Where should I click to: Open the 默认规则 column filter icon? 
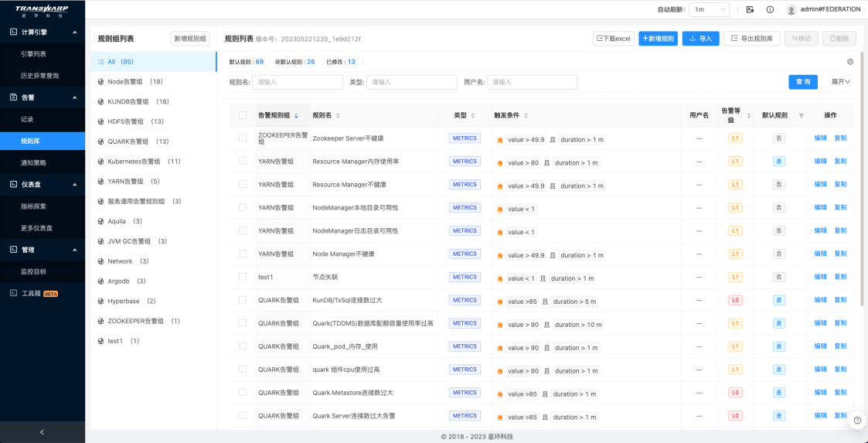coord(801,116)
